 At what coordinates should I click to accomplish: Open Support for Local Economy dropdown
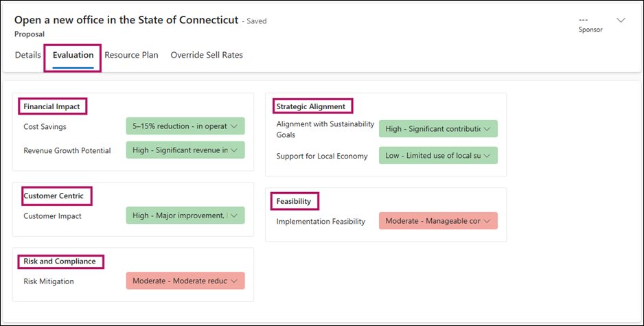(438, 156)
